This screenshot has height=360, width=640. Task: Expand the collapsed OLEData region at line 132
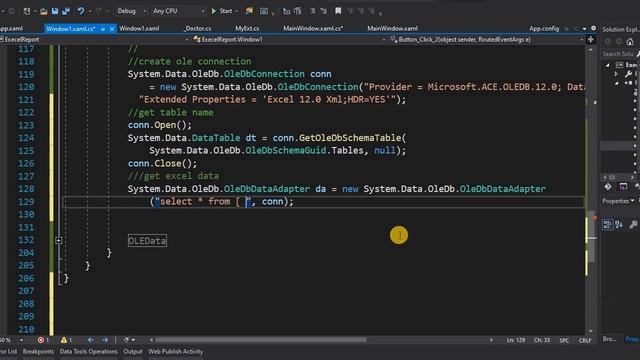tap(58, 241)
